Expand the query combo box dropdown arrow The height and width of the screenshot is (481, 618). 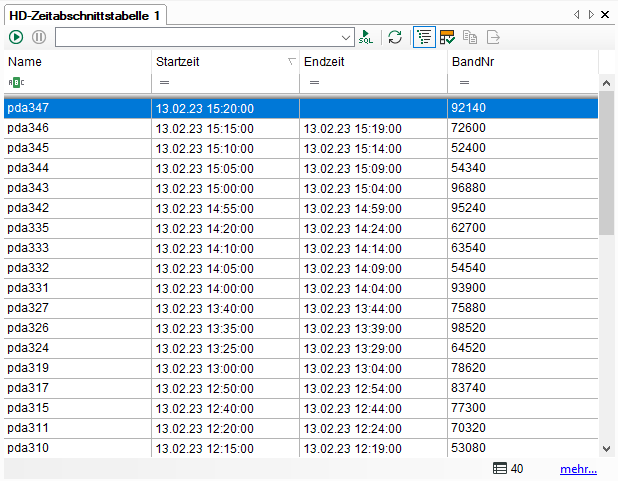[347, 37]
